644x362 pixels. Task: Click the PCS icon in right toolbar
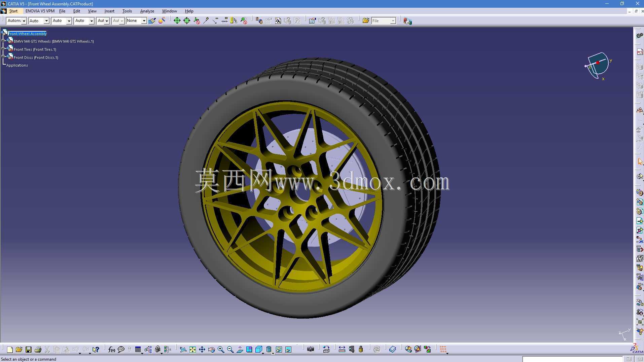[640, 52]
